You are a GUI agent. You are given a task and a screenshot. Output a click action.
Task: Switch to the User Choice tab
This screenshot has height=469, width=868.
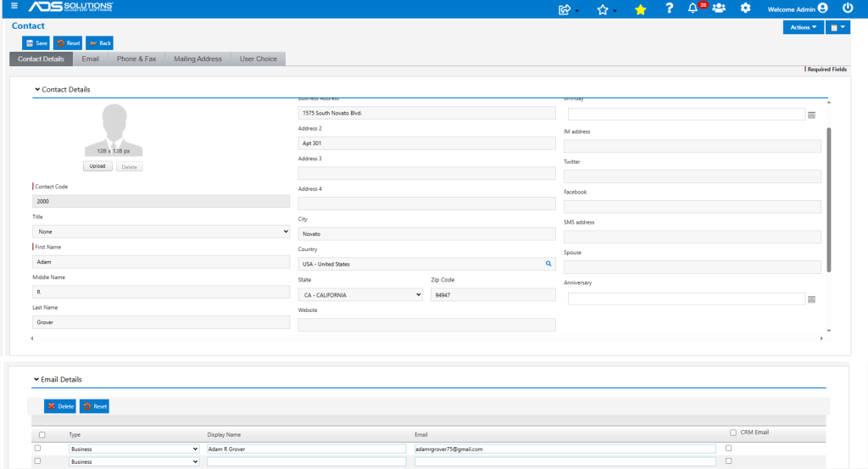(x=258, y=59)
